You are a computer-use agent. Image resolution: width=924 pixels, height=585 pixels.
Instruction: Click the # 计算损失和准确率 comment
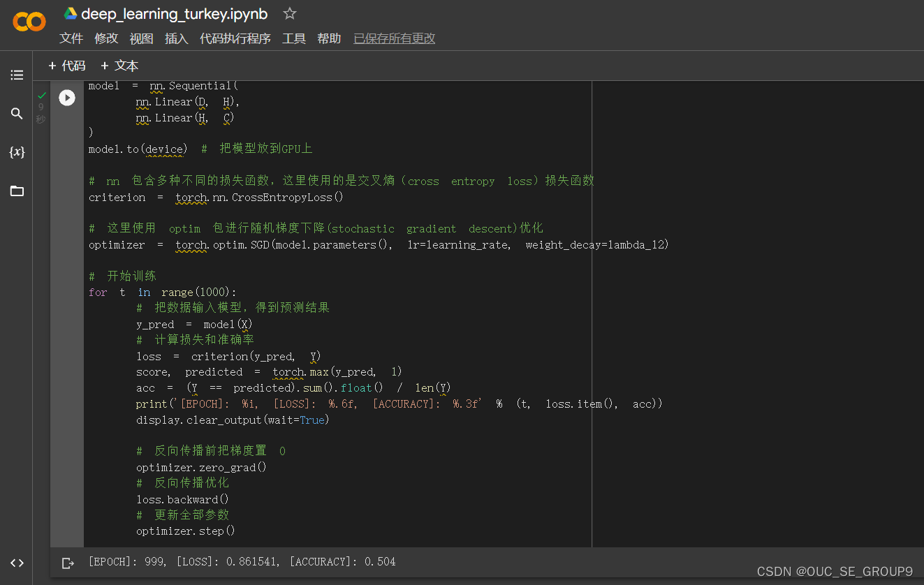pos(195,340)
